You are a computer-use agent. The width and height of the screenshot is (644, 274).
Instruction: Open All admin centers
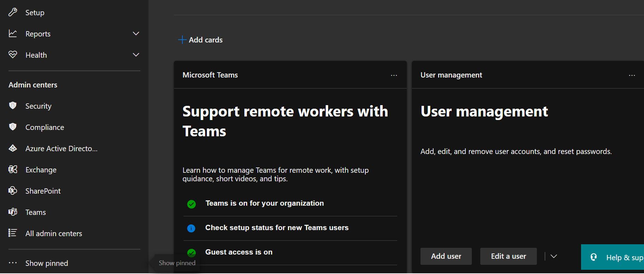pyautogui.click(x=53, y=233)
